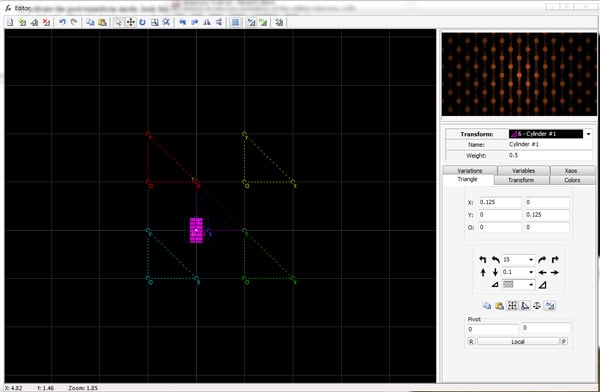The width and height of the screenshot is (600, 392).
Task: Open the move distance dropdown showing 0.1
Action: point(531,272)
